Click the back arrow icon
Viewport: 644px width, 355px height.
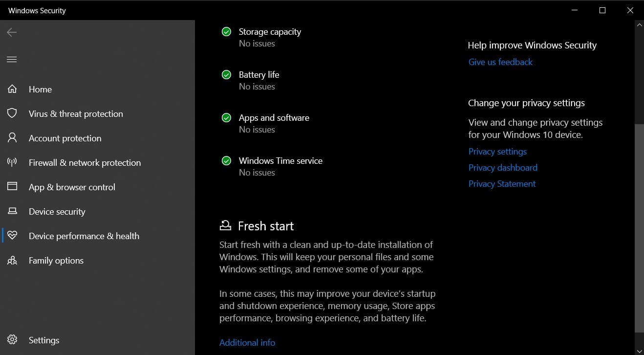[12, 32]
